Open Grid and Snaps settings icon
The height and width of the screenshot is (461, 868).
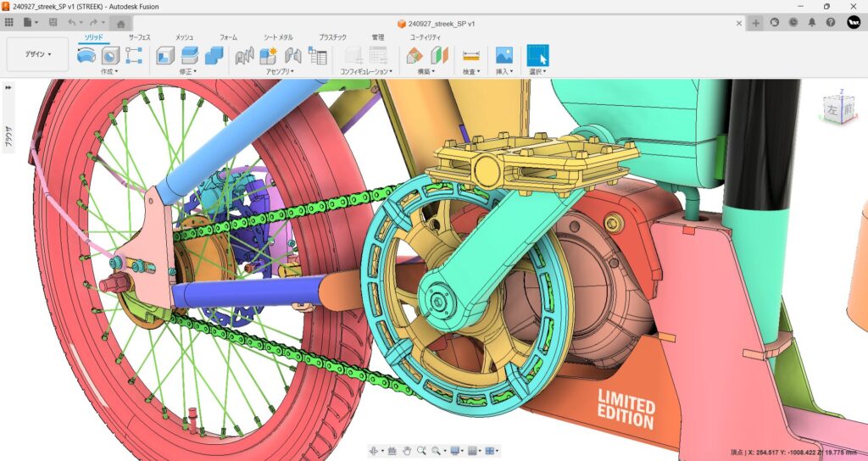point(472,451)
